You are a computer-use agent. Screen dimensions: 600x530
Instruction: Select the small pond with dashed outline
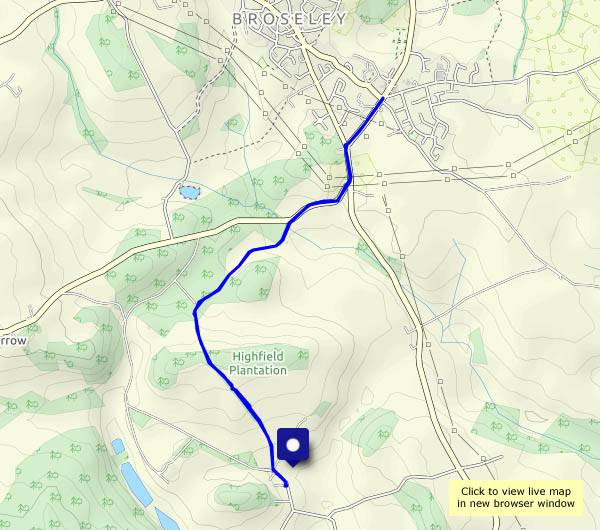pos(190,192)
